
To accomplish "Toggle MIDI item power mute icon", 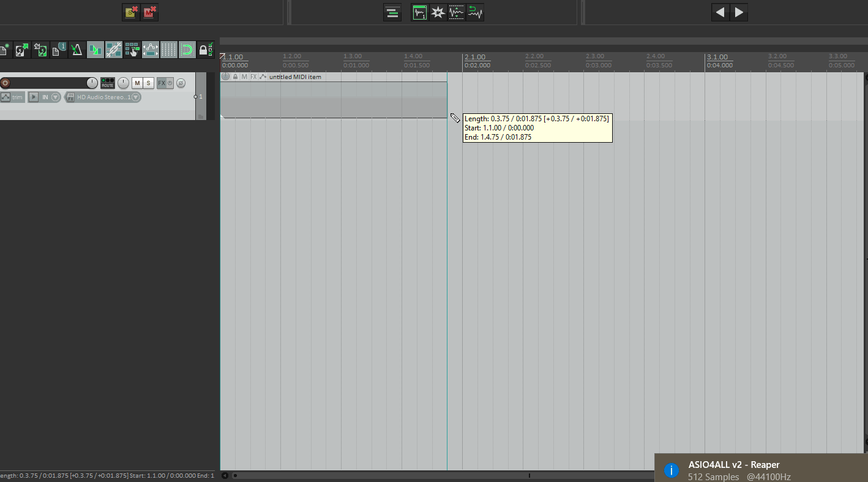I will [x=225, y=77].
